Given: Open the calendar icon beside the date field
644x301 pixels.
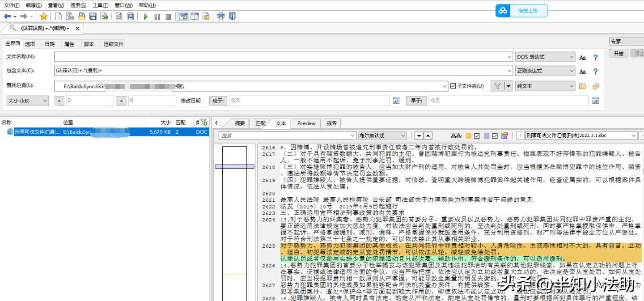Looking at the screenshot, I should pos(396,100).
